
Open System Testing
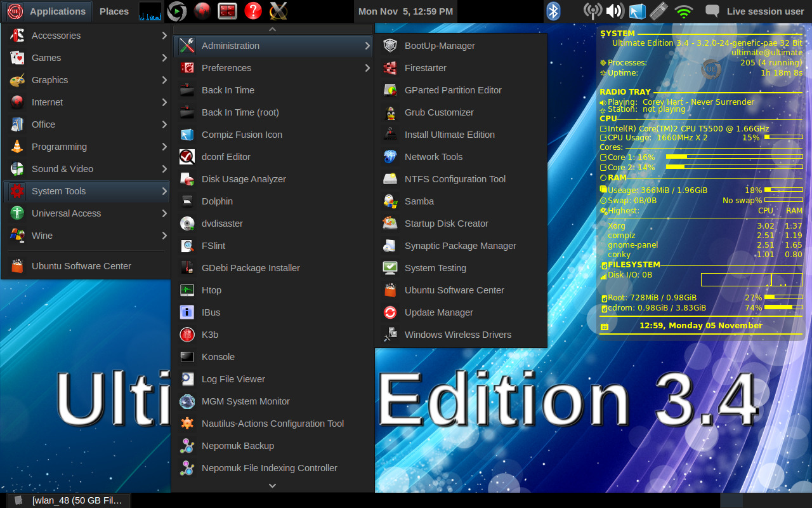[x=461, y=268]
